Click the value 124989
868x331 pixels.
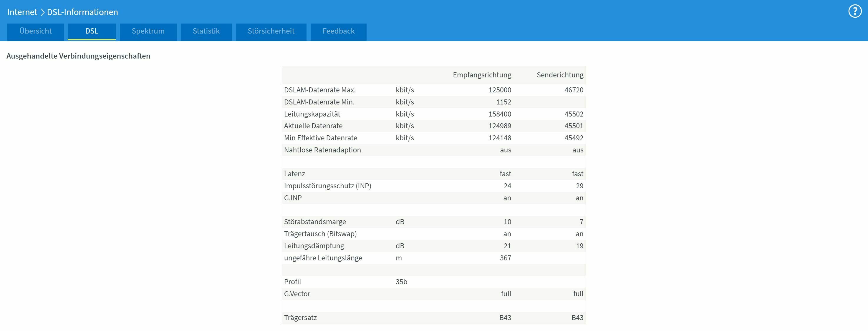point(500,126)
